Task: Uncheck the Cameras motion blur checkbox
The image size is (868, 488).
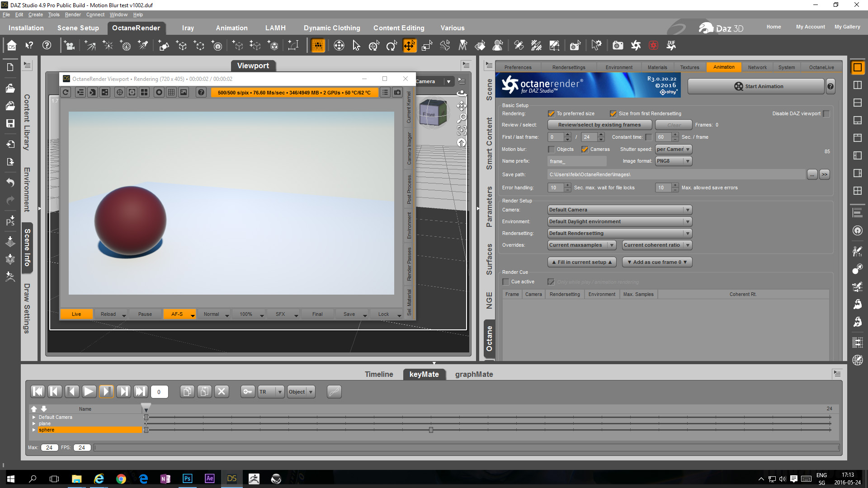Action: click(x=585, y=150)
